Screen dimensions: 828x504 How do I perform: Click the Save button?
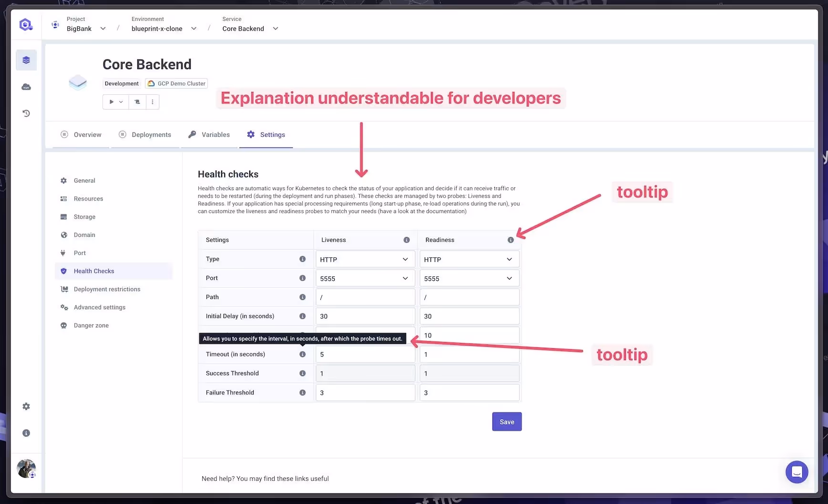(507, 422)
